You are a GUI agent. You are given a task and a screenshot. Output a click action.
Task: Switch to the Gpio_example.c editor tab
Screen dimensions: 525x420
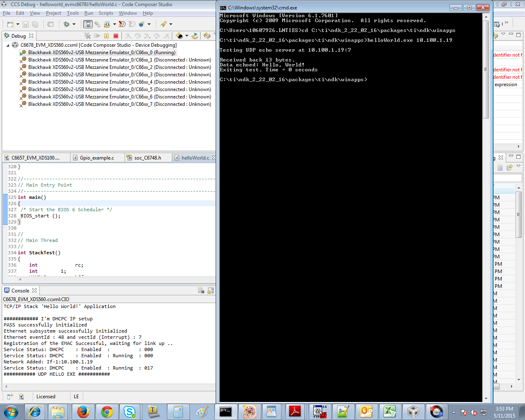coord(97,158)
